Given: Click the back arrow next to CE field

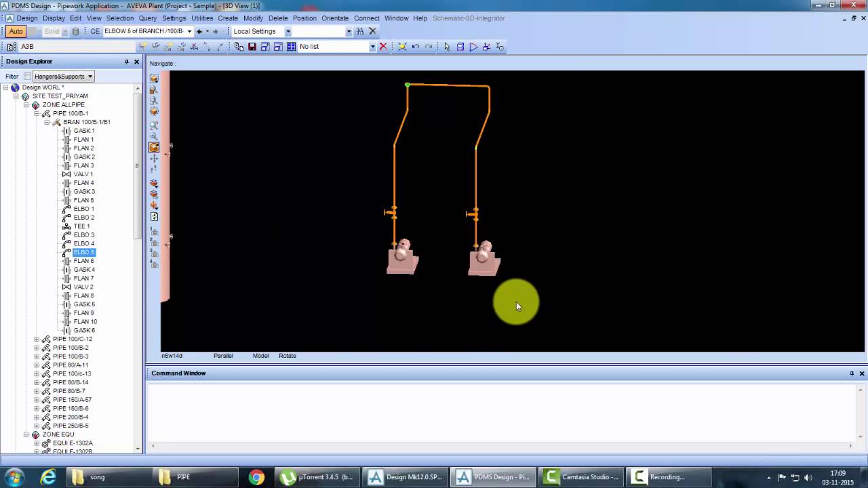Looking at the screenshot, I should [x=199, y=31].
